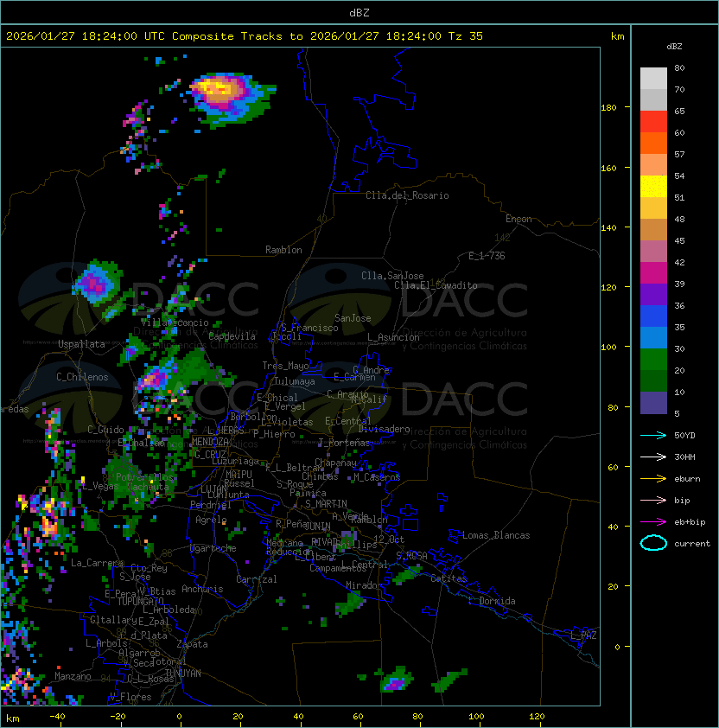Viewport: 719px width, 728px height.
Task: Click the cyan 'current' ellipse legend symbol
Action: 653,543
